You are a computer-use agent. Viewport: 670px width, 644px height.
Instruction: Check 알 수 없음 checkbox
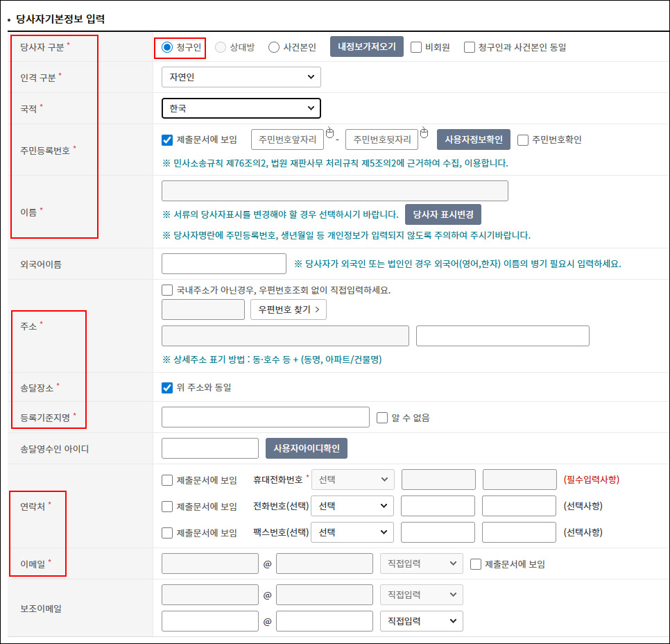[382, 418]
